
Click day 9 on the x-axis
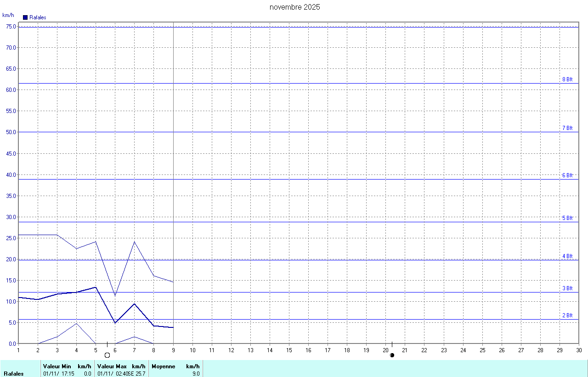(x=173, y=350)
